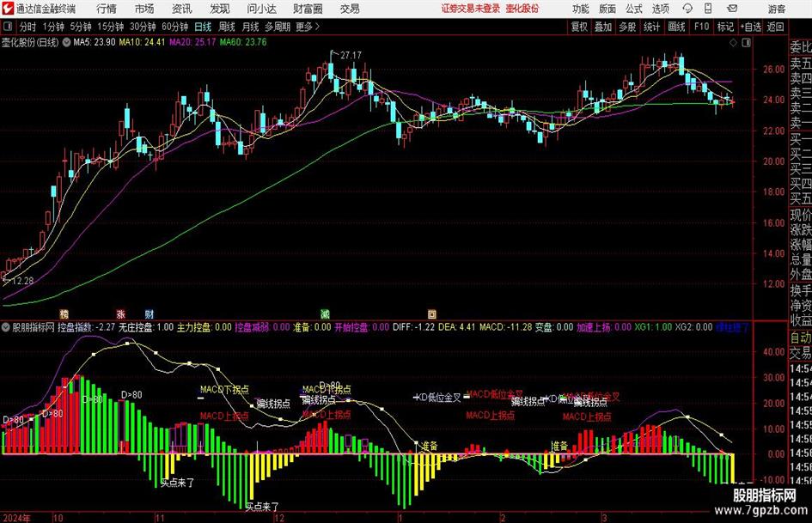Click the 游客 user account

(x=776, y=9)
